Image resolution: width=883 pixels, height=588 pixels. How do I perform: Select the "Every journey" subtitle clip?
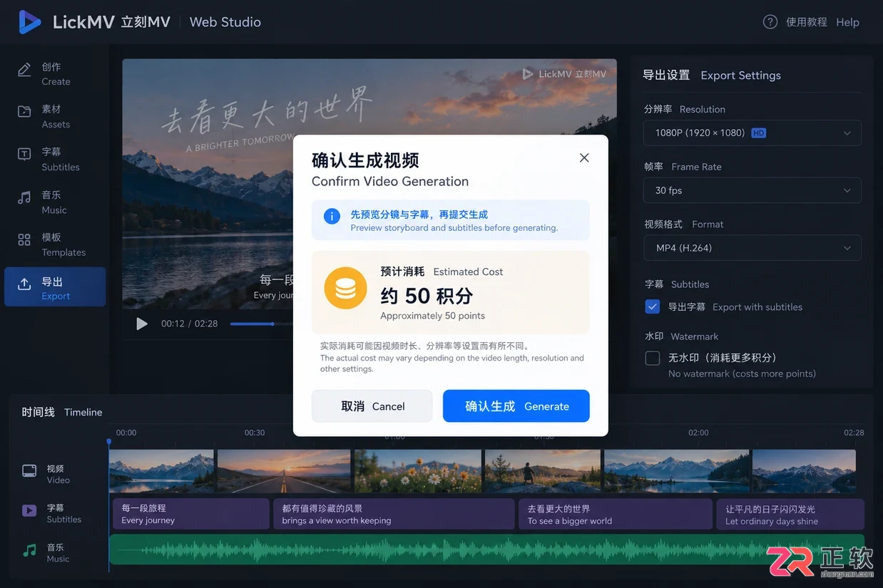pos(190,514)
